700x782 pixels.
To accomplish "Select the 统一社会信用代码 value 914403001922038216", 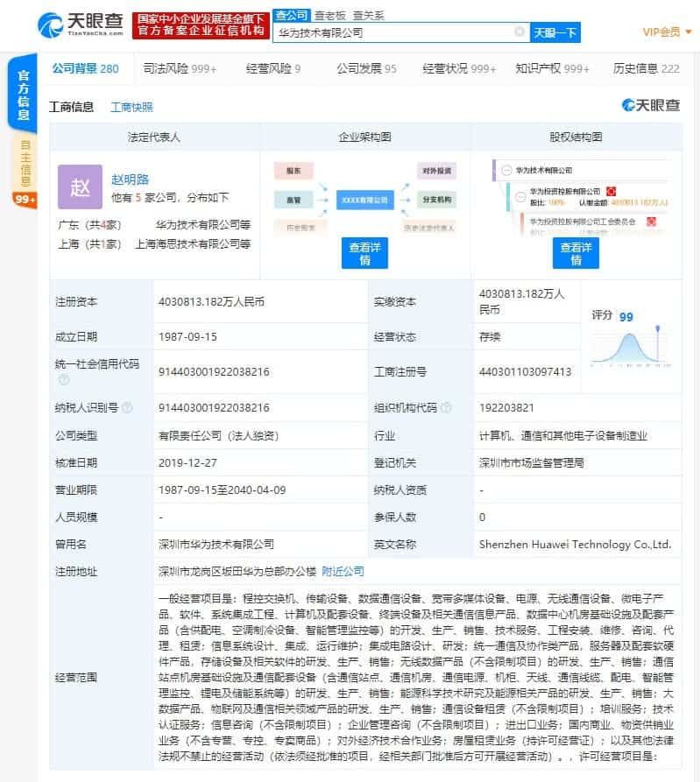I will pos(214,371).
